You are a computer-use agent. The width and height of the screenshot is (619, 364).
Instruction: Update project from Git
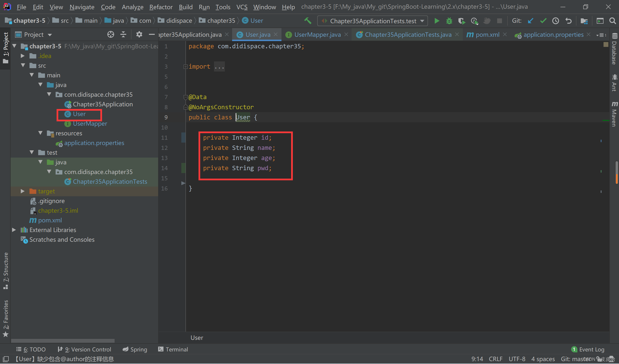pyautogui.click(x=530, y=21)
